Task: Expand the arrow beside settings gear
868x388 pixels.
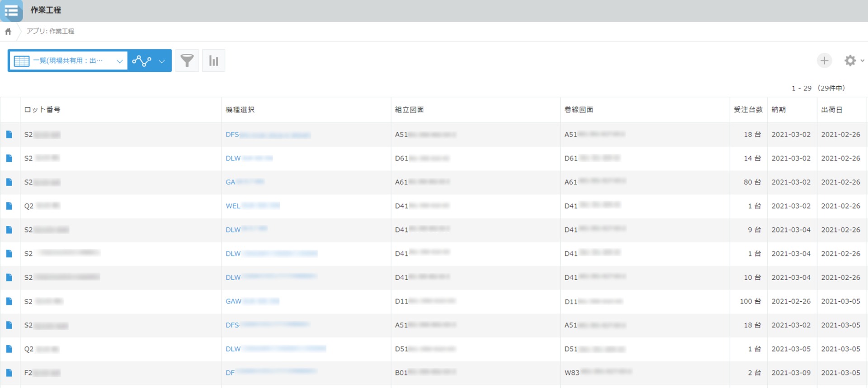Action: pyautogui.click(x=862, y=61)
